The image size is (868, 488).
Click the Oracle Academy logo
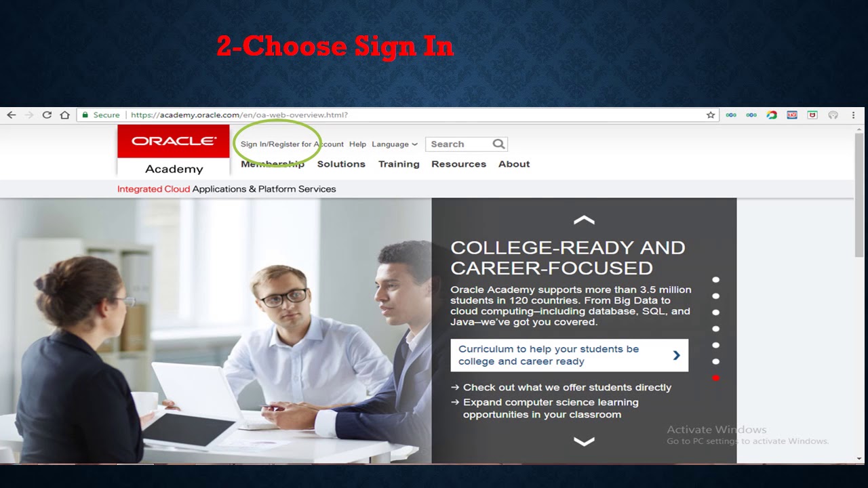pyautogui.click(x=174, y=151)
